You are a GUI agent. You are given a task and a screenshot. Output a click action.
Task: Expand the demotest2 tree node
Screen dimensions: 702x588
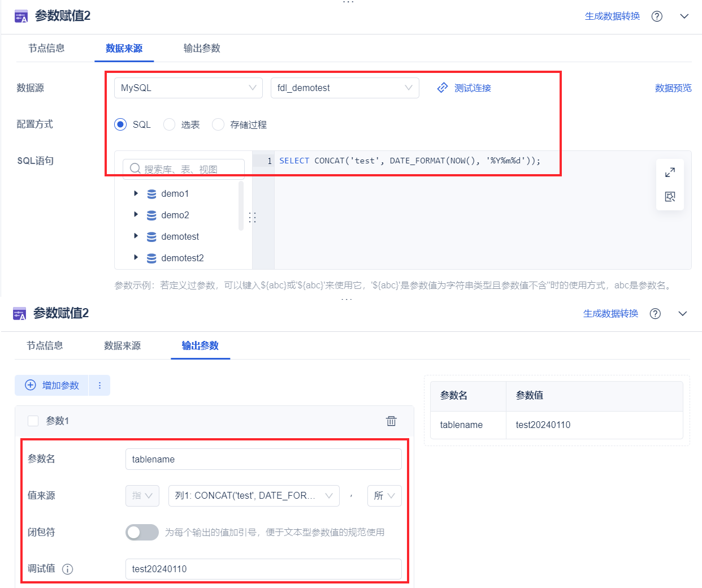click(136, 257)
